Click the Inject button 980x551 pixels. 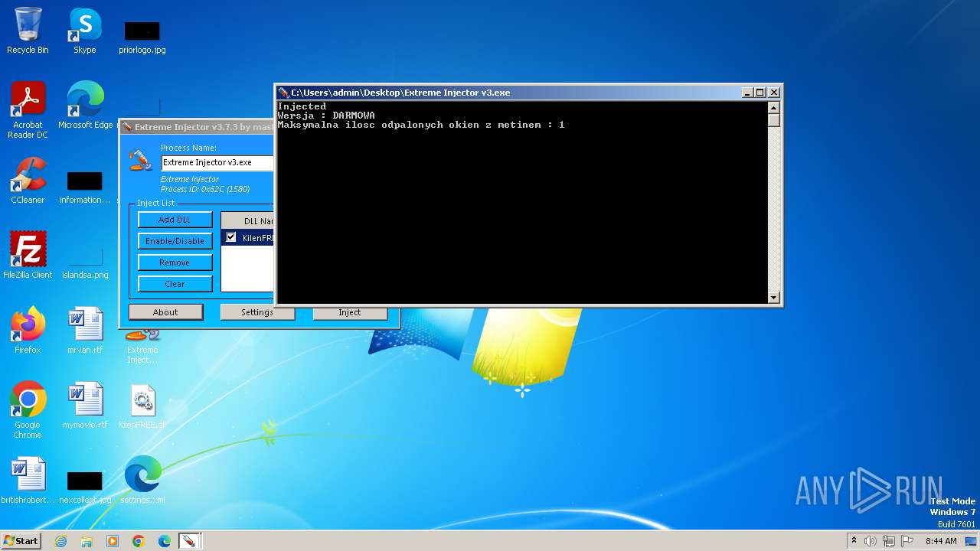tap(350, 312)
